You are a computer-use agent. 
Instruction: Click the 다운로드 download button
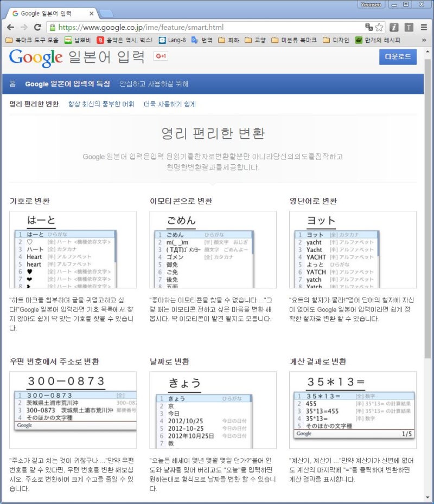pos(398,56)
